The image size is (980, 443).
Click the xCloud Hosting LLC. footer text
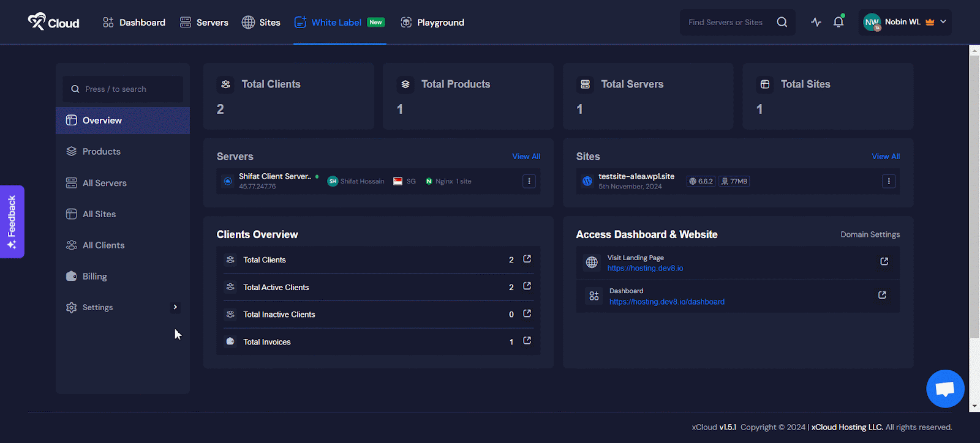click(x=847, y=427)
